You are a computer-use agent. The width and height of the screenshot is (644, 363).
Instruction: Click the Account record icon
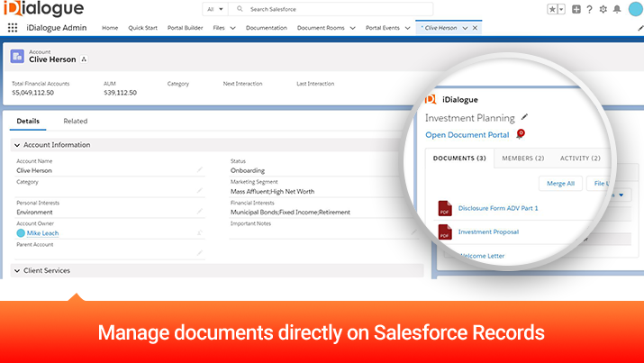point(17,56)
